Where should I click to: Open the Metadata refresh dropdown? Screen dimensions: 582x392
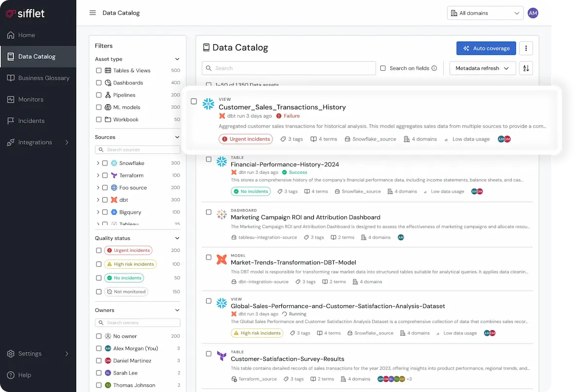[483, 68]
